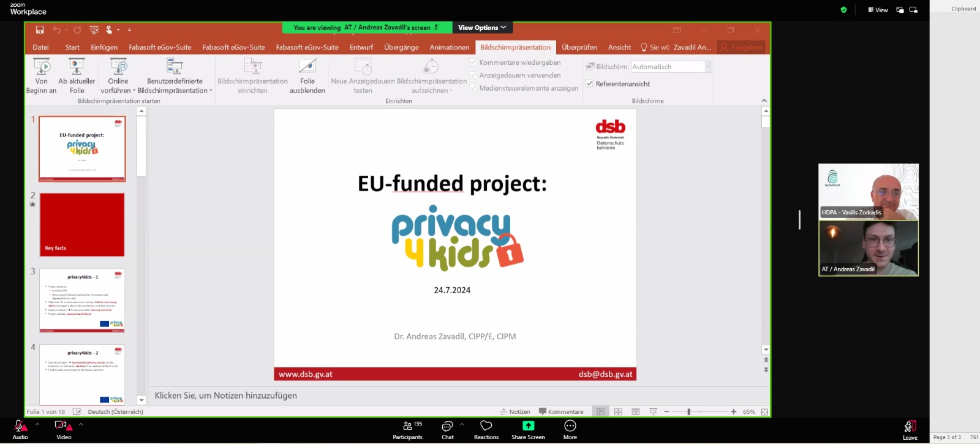Click the Save icon in PowerPoint's quick access toolbar
This screenshot has height=444, width=980.
[40, 29]
